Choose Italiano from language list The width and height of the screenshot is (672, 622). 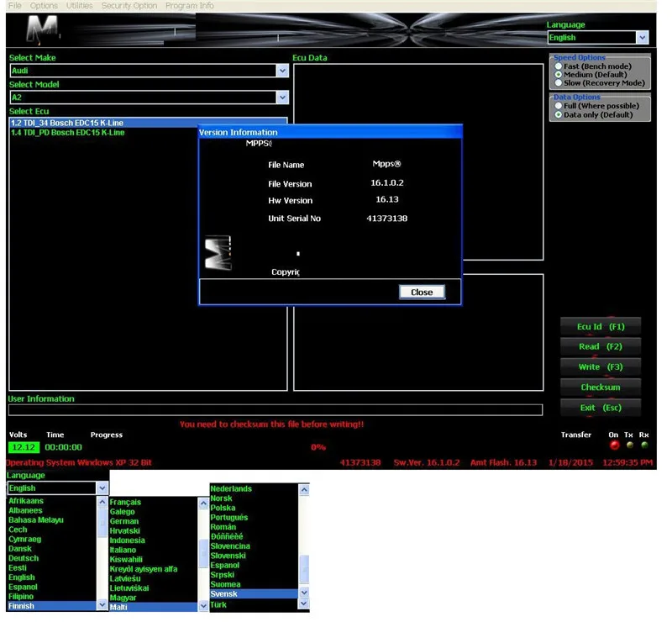coord(123,550)
